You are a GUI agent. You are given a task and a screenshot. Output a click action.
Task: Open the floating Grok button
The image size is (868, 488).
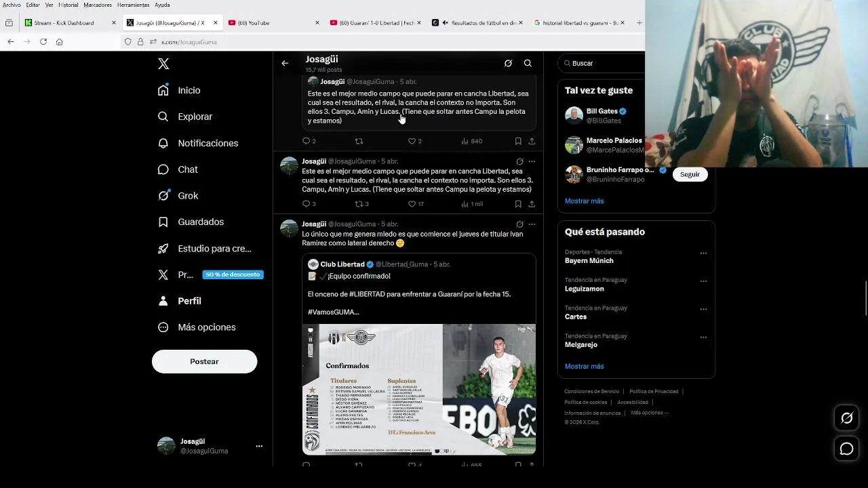[x=846, y=418]
